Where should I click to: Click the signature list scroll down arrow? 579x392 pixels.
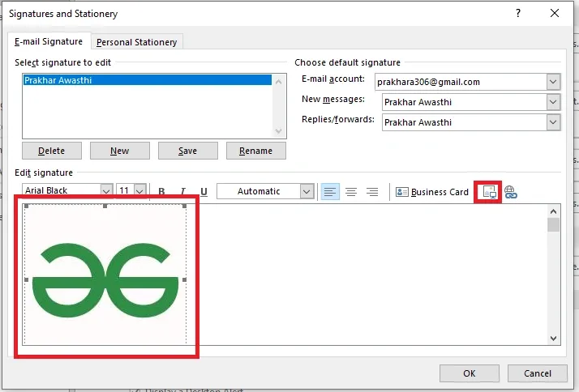click(x=278, y=131)
